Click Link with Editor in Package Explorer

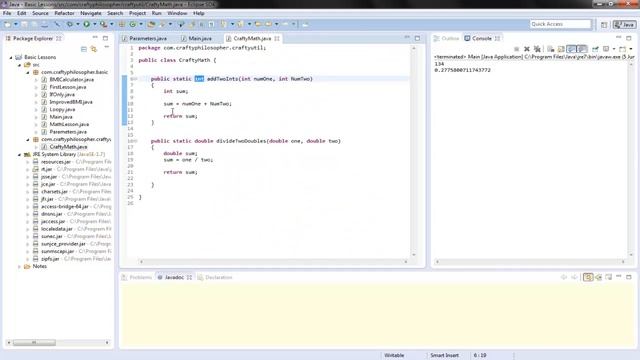[94, 49]
